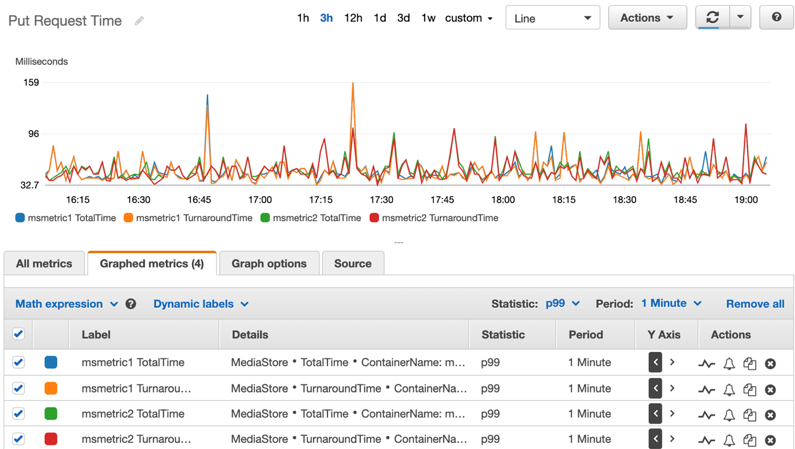Change blue color swatch of msmetric1 TotalTime
Screen dimensions: 795x449
click(x=51, y=362)
